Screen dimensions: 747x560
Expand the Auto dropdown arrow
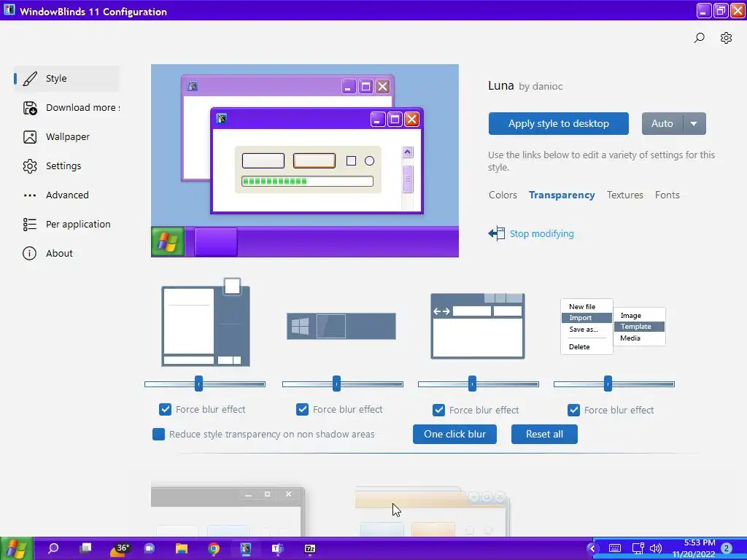tap(694, 124)
